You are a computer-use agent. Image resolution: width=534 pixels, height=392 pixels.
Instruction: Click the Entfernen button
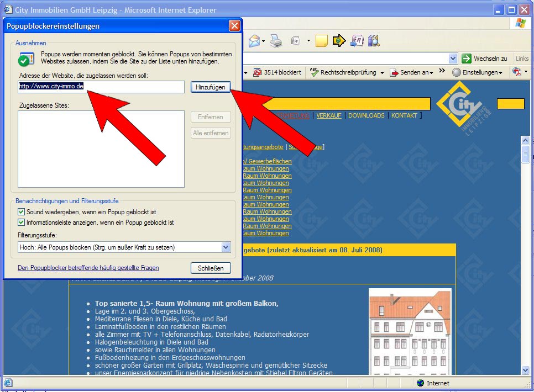click(x=211, y=117)
